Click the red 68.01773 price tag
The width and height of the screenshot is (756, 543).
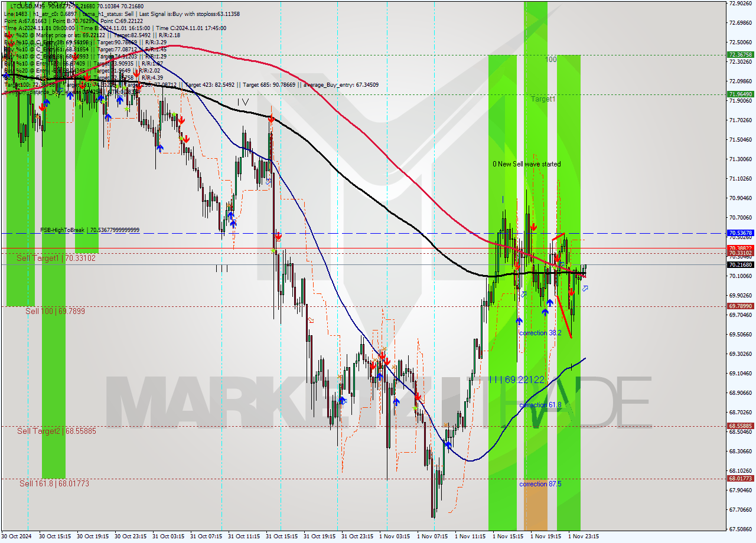point(741,478)
